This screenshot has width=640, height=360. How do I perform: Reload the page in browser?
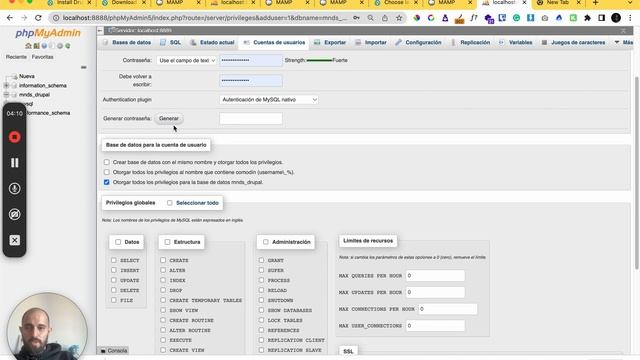(38, 18)
